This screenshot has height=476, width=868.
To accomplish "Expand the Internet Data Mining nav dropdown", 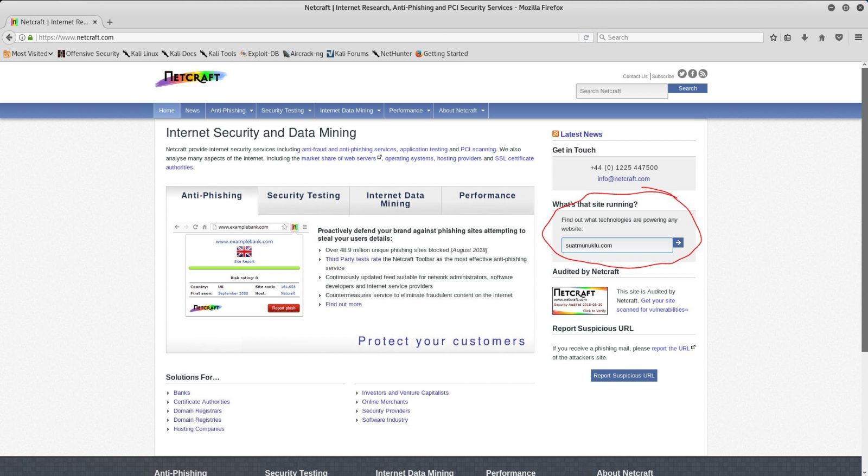I will pyautogui.click(x=350, y=111).
